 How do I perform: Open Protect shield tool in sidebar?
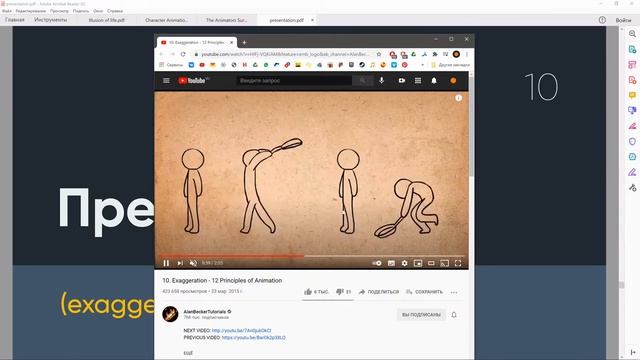632,141
